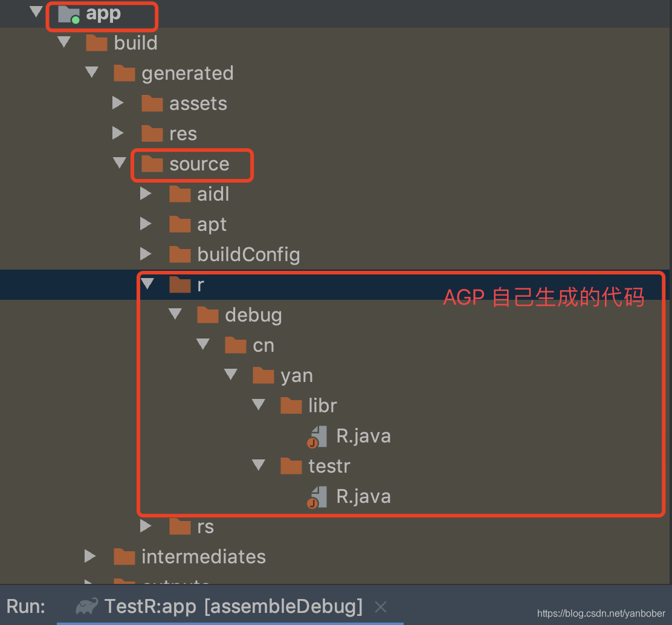Select the 'libr' folder label
Viewport: 672px width, 625px height.
323,406
